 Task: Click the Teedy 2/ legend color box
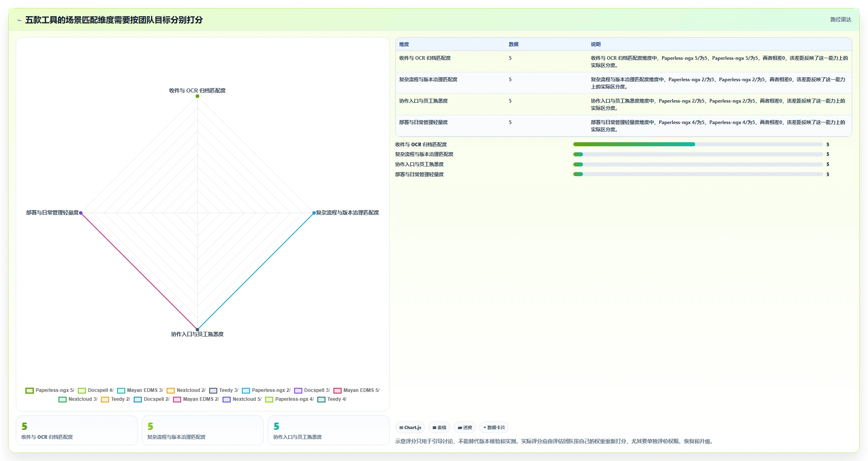pyautogui.click(x=105, y=400)
